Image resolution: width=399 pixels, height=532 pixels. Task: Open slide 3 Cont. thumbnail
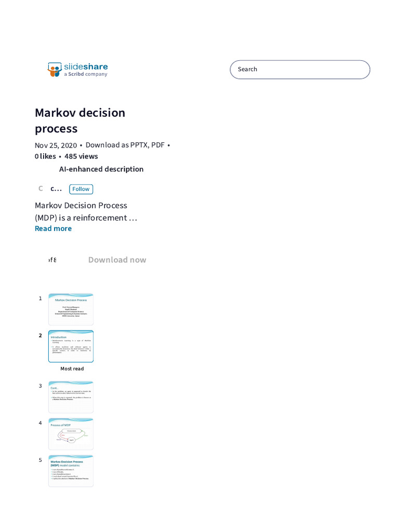click(x=71, y=397)
